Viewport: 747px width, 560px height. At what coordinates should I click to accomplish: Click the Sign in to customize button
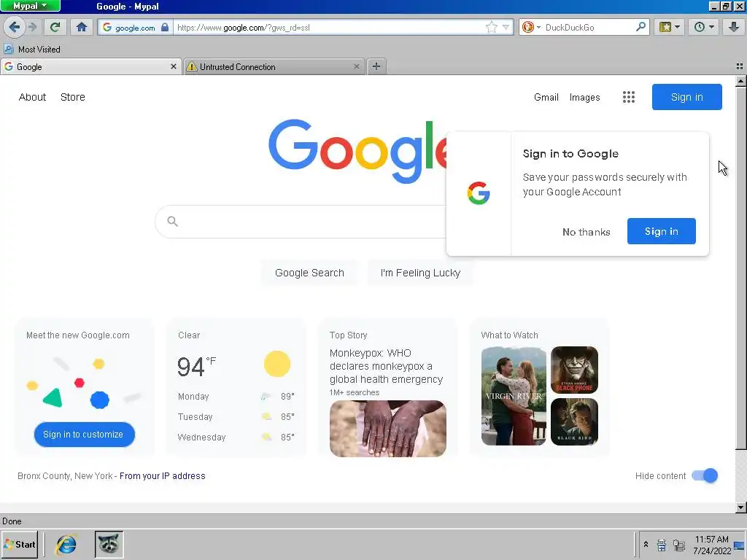tap(84, 435)
